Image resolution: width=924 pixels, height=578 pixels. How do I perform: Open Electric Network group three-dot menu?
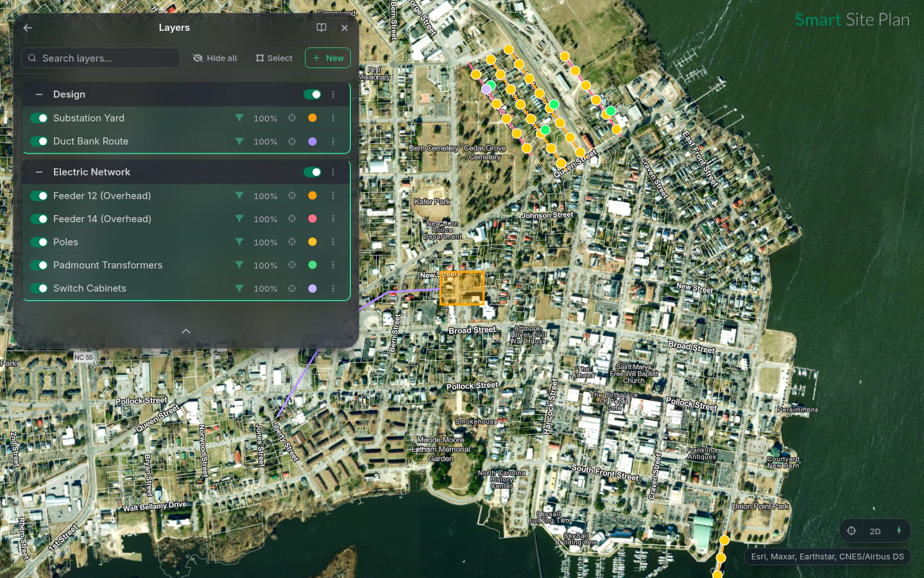[x=333, y=172]
